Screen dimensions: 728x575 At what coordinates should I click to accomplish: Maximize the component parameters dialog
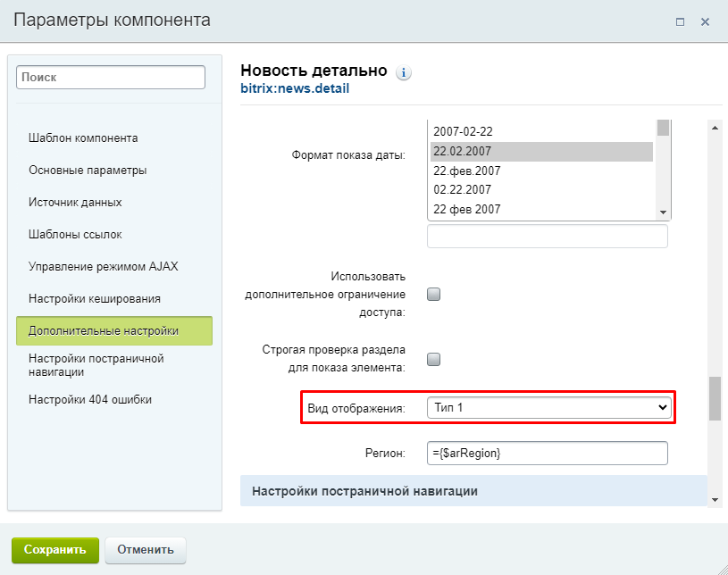[x=680, y=21]
